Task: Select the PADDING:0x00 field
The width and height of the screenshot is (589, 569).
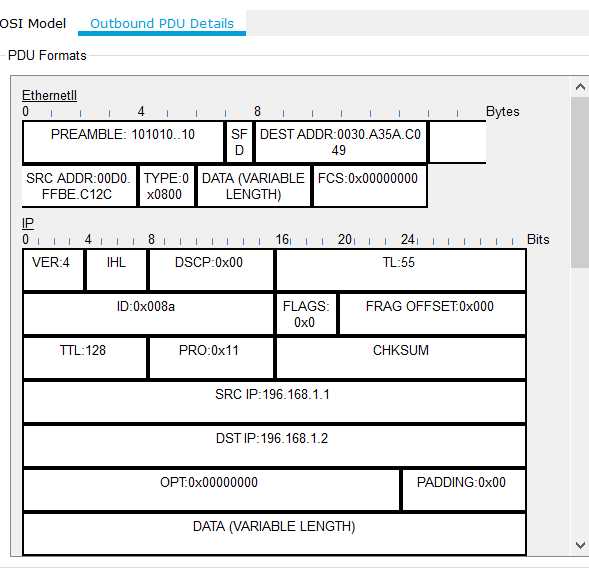Action: click(x=464, y=490)
